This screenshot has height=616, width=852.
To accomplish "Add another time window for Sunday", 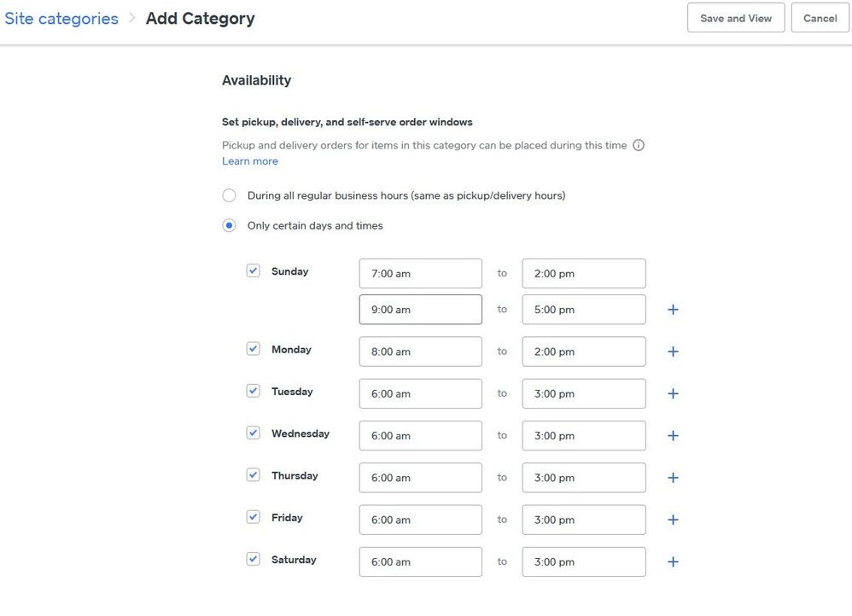I will click(x=673, y=310).
